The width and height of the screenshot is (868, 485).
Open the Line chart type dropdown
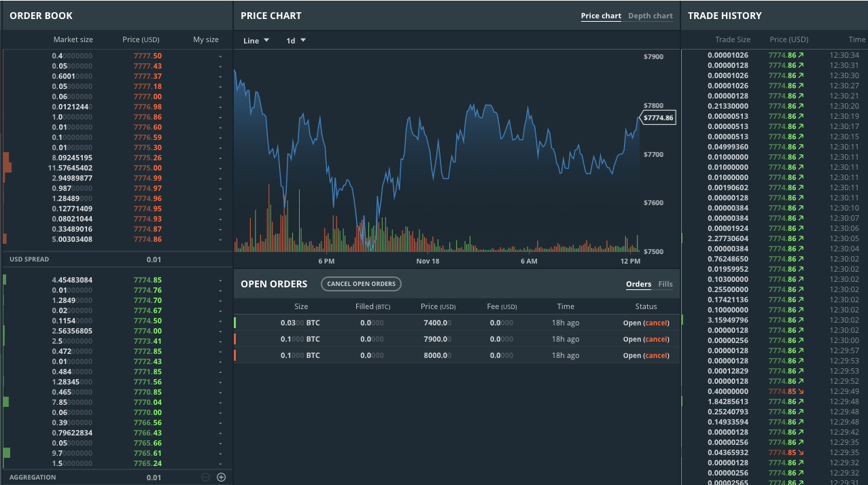[x=256, y=41]
